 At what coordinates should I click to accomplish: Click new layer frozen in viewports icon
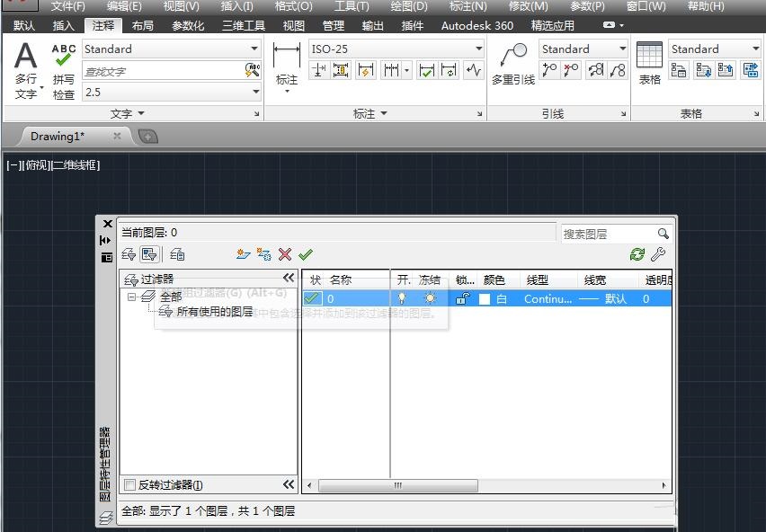[x=263, y=254]
